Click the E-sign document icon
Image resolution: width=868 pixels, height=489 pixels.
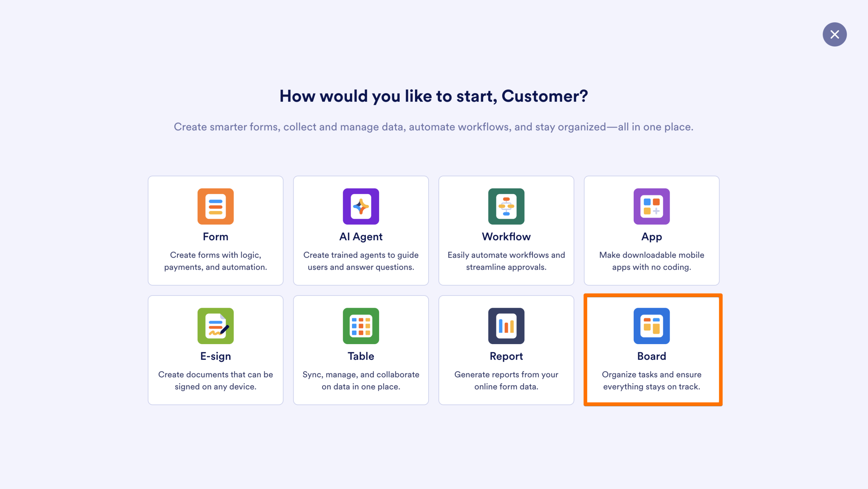tap(216, 326)
